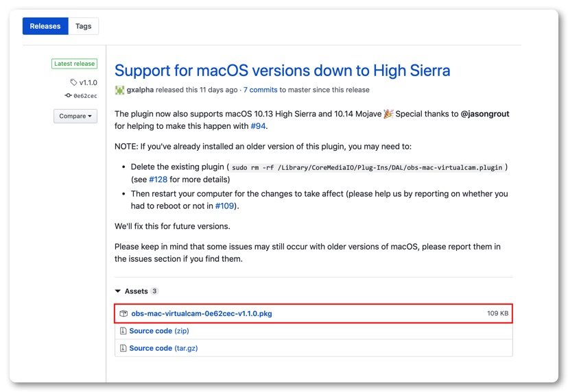
Task: Download Source code (tar.gz)
Action: (163, 348)
